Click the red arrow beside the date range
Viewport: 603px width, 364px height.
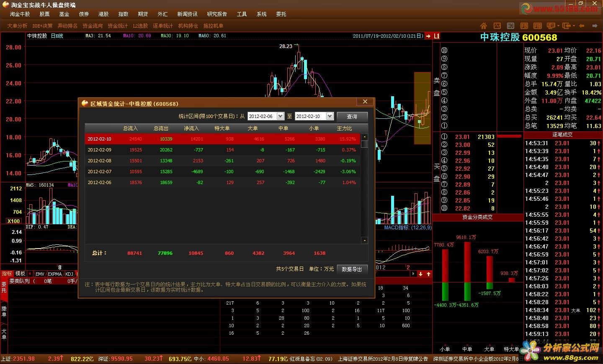click(428, 36)
